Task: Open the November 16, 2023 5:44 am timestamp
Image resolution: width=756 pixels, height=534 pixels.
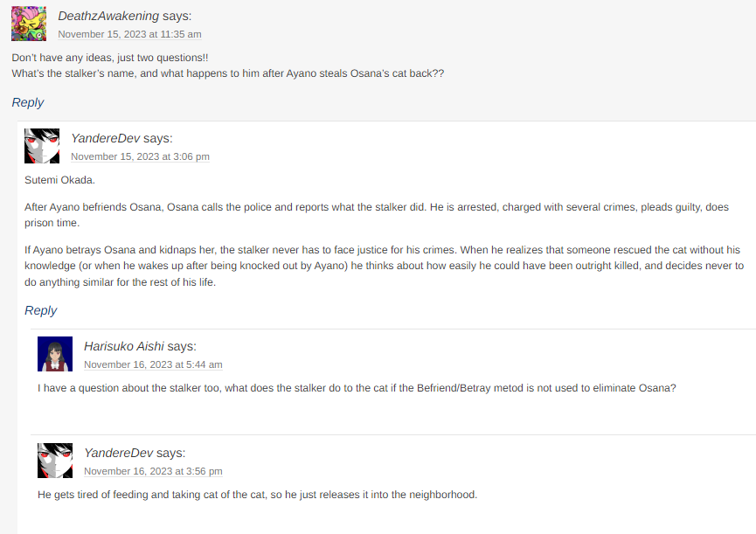Action: (x=153, y=364)
